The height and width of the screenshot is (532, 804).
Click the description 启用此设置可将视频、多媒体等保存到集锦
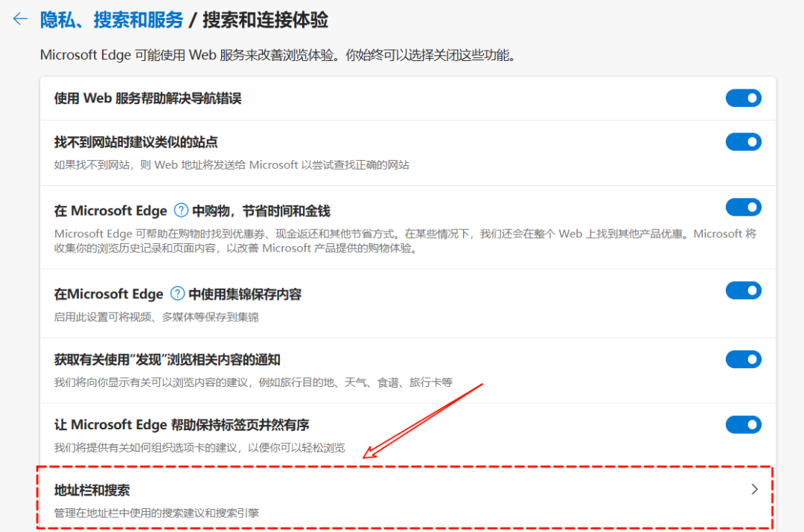[x=156, y=317]
